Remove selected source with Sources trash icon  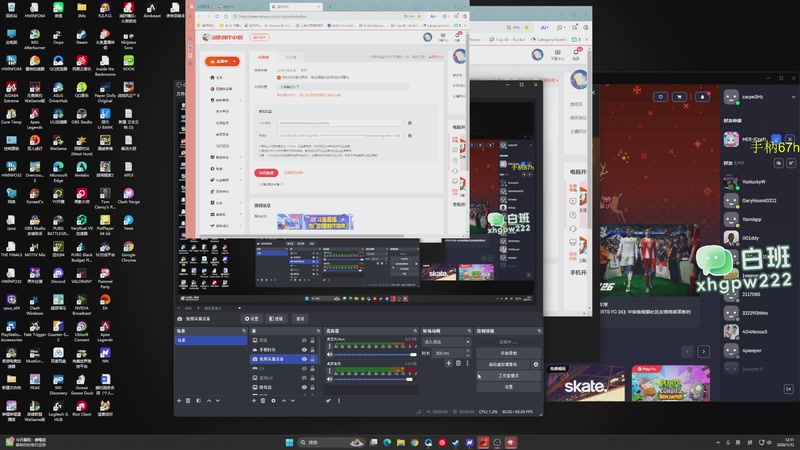coord(263,401)
